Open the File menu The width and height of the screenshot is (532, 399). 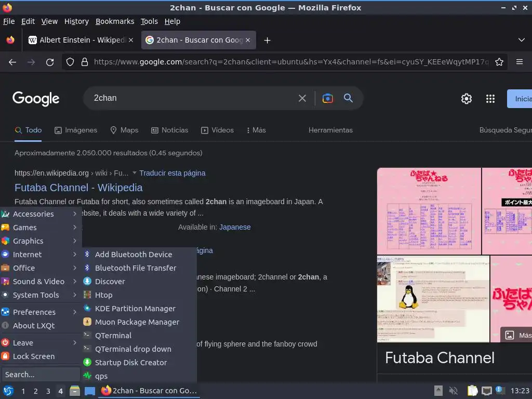tap(9, 21)
